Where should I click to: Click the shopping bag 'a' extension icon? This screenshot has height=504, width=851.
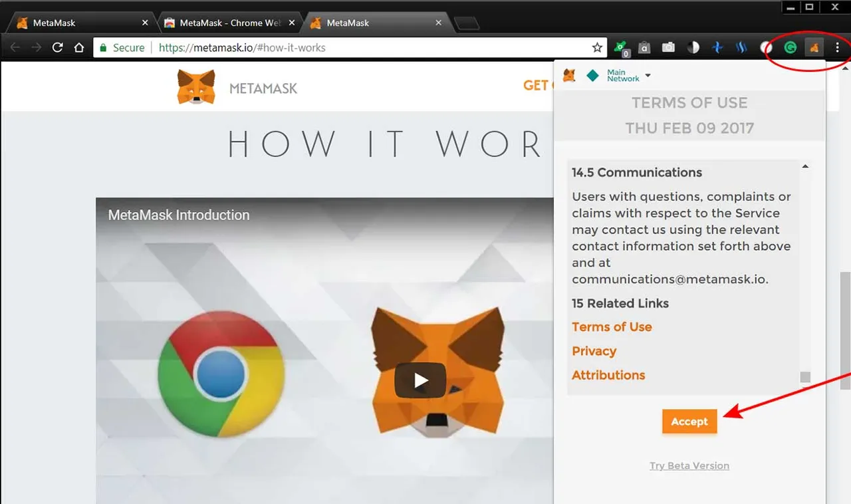pyautogui.click(x=644, y=48)
